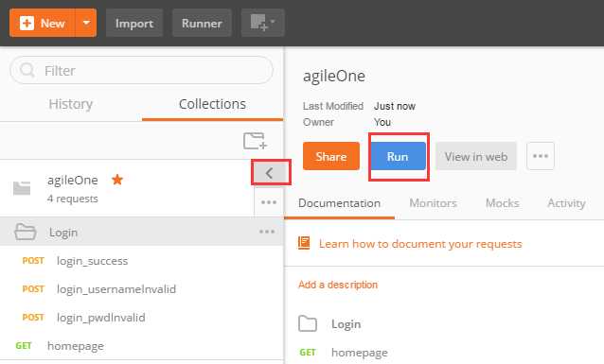Click the documentation book icon
Screen dimensions: 604x364
tap(304, 243)
